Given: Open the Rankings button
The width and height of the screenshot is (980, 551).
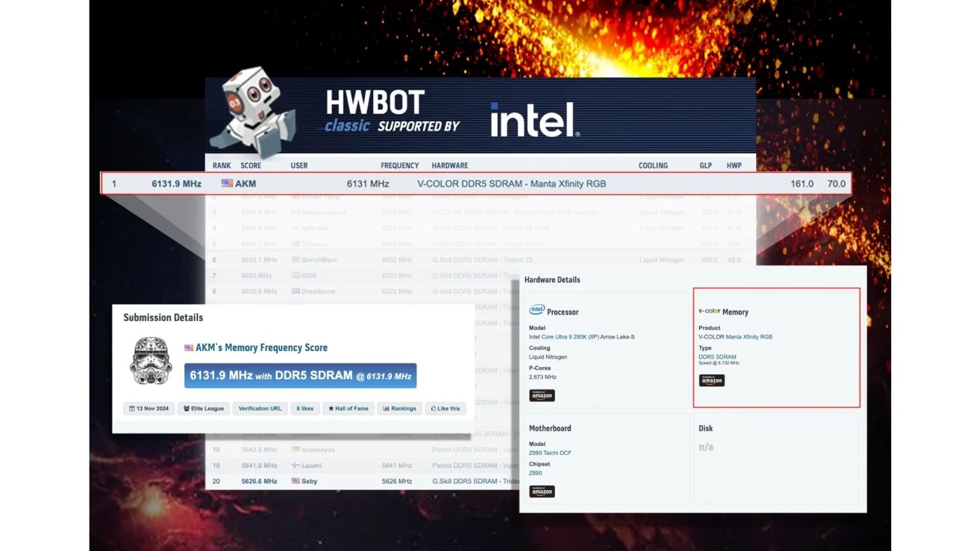Looking at the screenshot, I should coord(399,409).
